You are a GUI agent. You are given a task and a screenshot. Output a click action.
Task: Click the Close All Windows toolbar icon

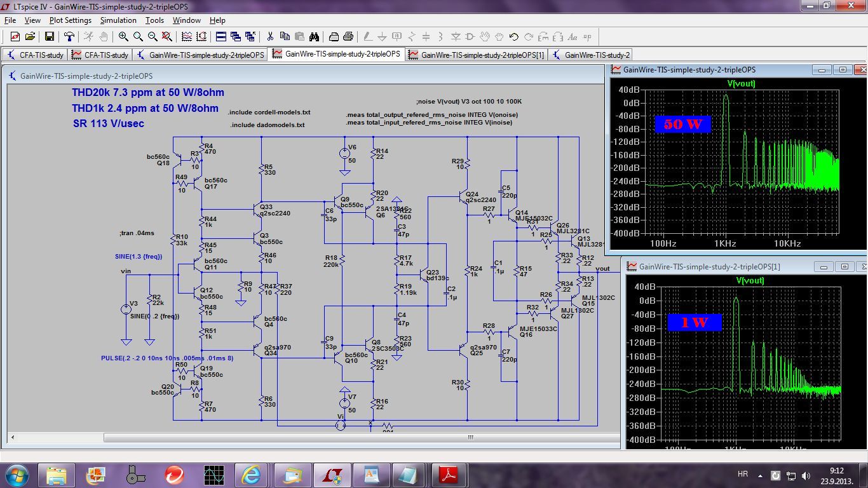point(250,37)
